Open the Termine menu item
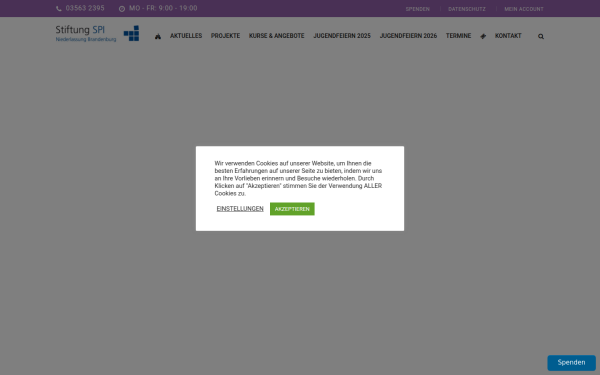This screenshot has width=600, height=375. 458,36
